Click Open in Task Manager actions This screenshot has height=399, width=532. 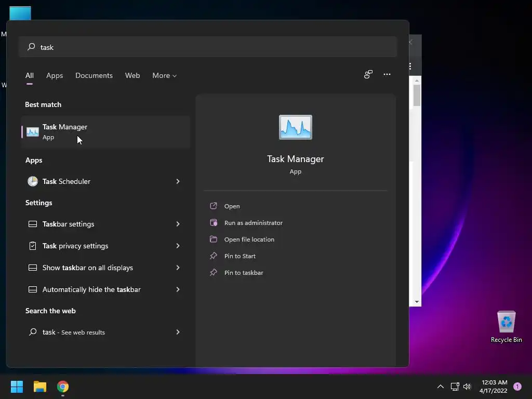click(232, 206)
